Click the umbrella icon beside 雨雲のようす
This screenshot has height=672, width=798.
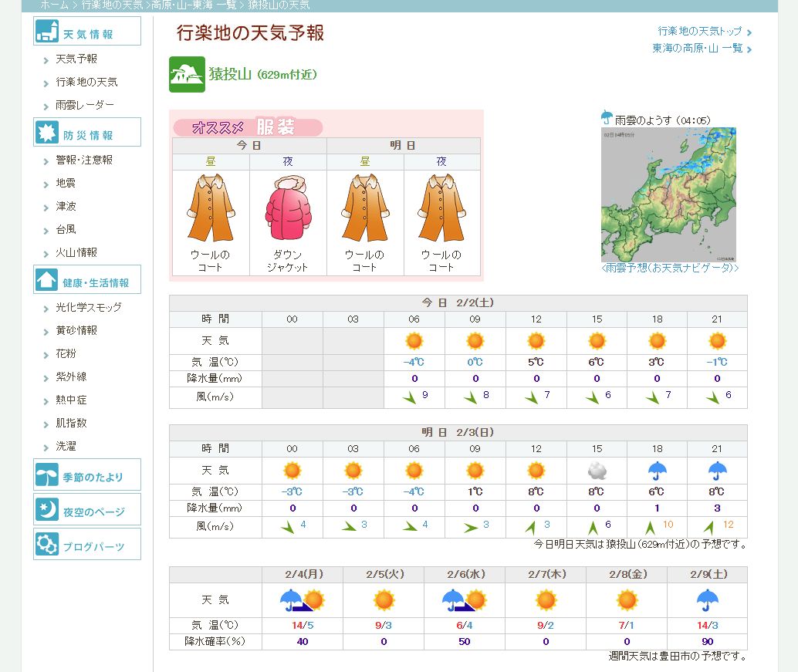(x=607, y=117)
